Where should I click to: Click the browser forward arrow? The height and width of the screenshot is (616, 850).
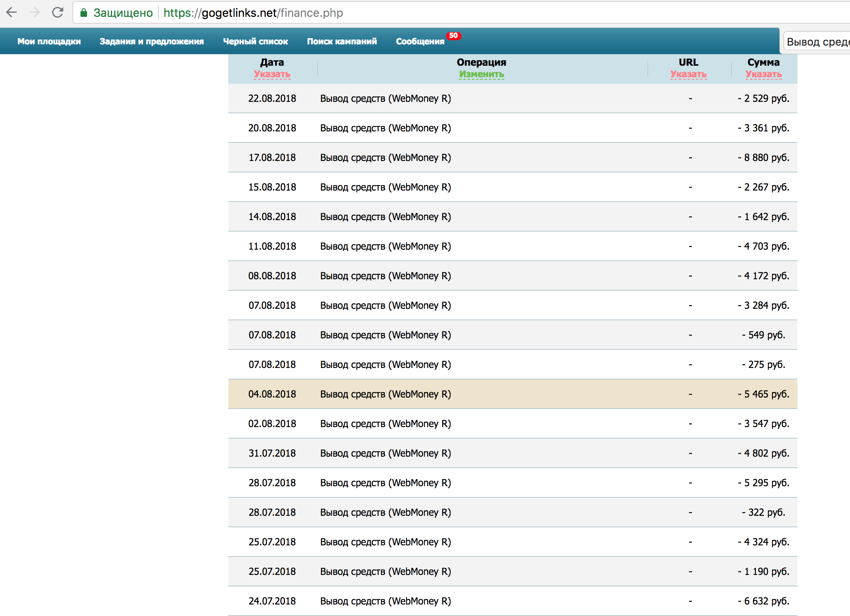click(34, 13)
